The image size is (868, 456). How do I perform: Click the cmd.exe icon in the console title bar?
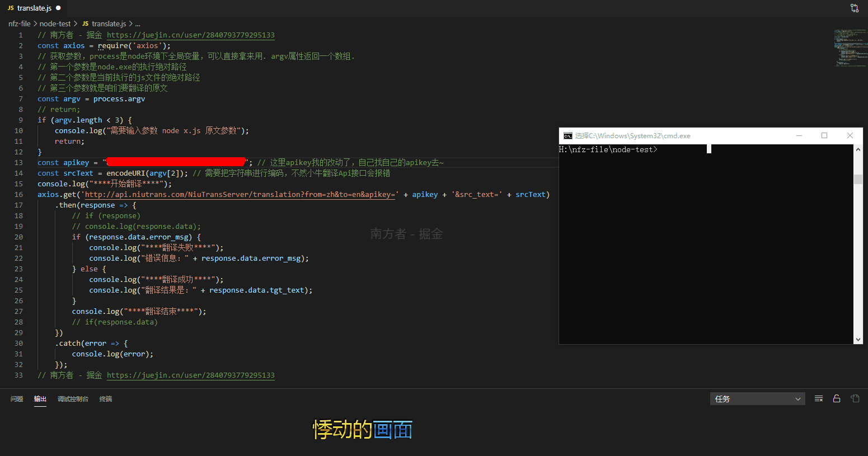pyautogui.click(x=567, y=135)
